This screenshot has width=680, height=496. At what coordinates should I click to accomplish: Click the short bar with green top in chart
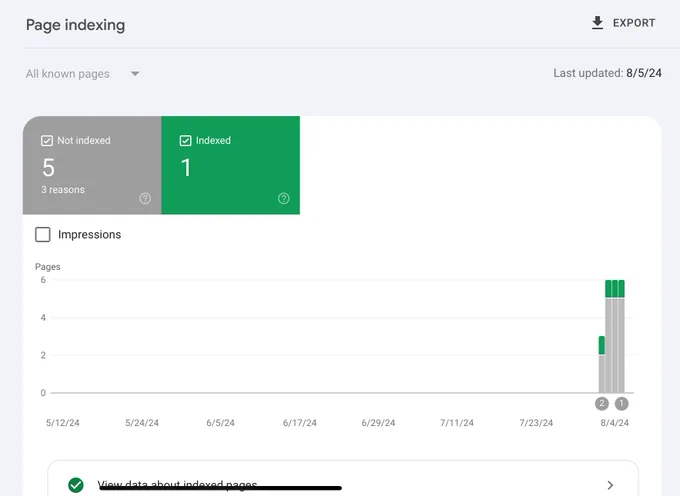(602, 364)
